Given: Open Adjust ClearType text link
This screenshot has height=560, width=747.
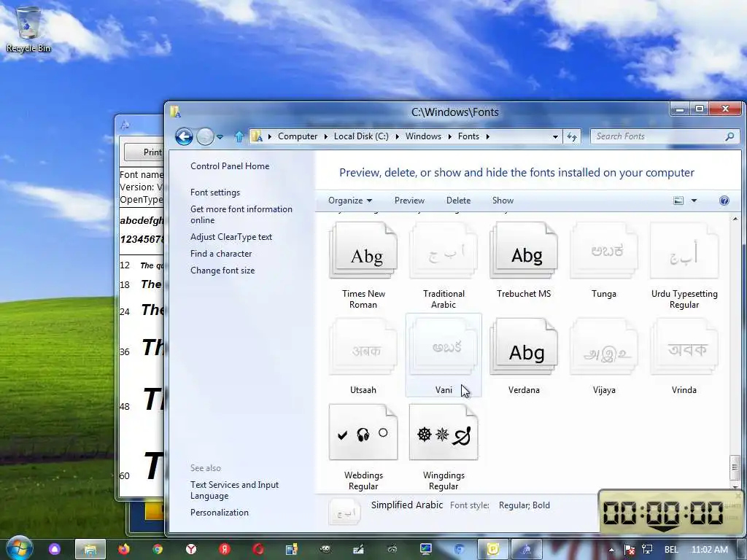Looking at the screenshot, I should [231, 237].
